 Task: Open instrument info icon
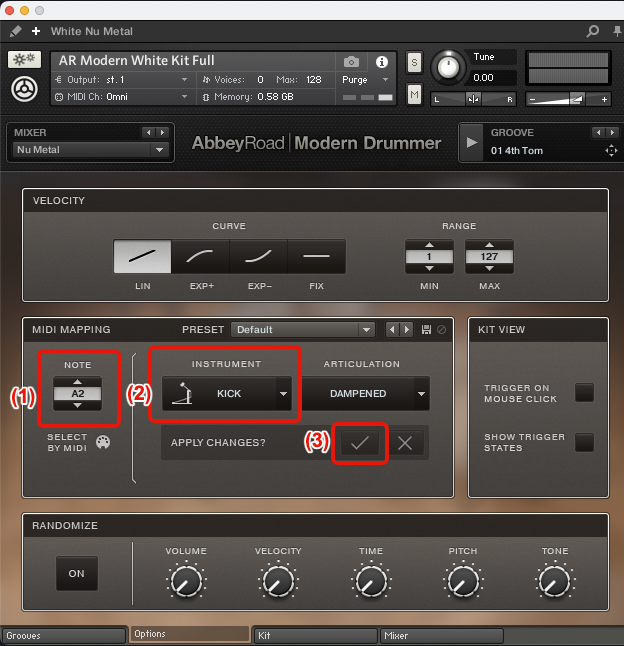382,62
